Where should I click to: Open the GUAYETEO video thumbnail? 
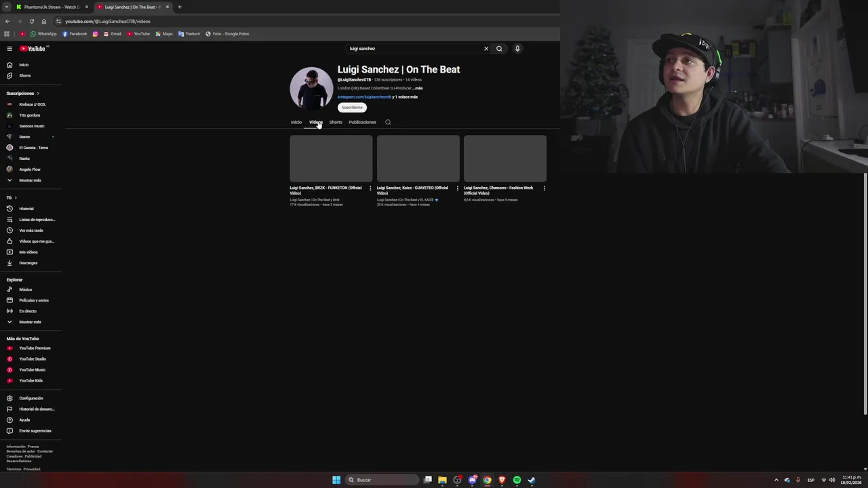tap(418, 159)
